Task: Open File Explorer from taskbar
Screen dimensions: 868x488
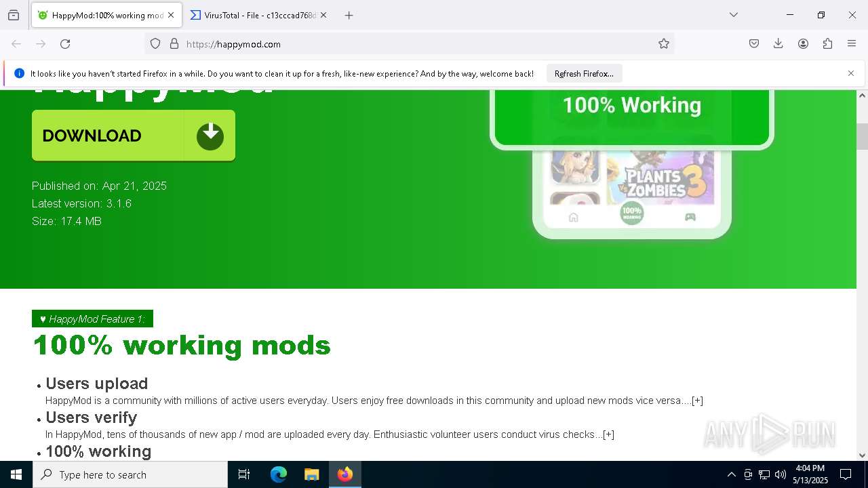Action: (x=311, y=474)
